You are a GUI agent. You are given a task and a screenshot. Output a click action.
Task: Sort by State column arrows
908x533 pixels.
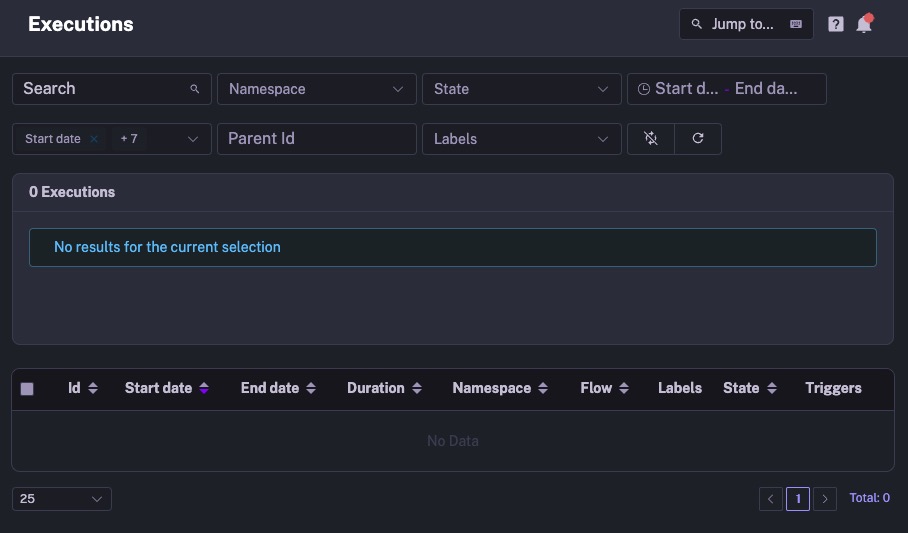[x=772, y=388]
